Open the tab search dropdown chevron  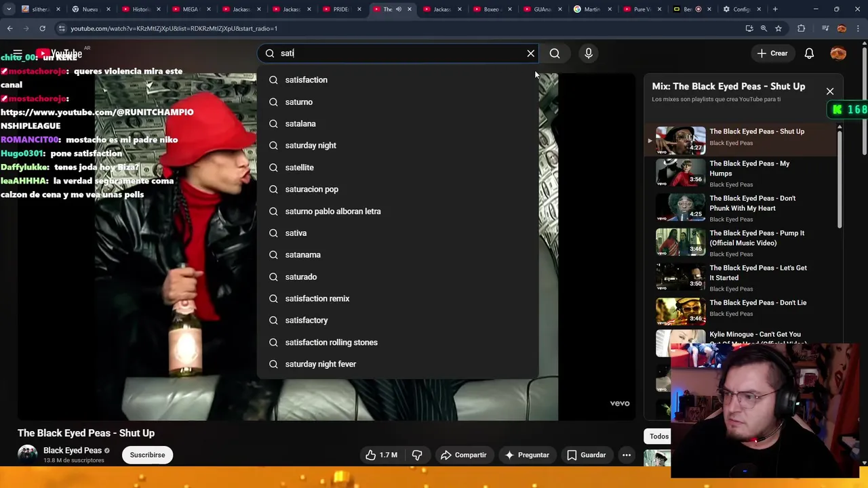9,9
